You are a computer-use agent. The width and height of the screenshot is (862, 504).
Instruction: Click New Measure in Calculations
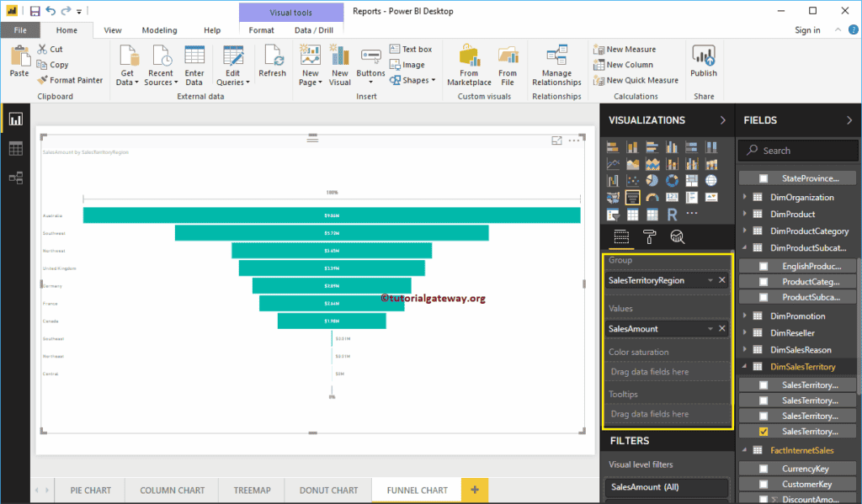pos(625,50)
